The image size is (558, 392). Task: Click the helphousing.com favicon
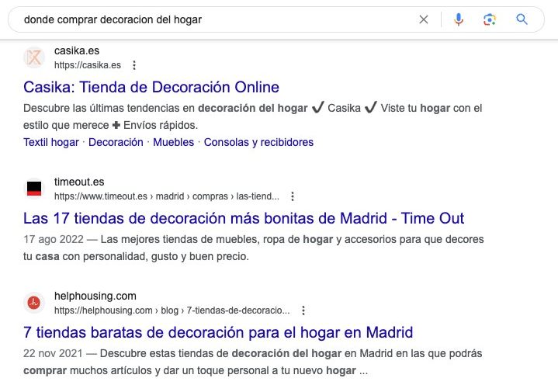34,303
